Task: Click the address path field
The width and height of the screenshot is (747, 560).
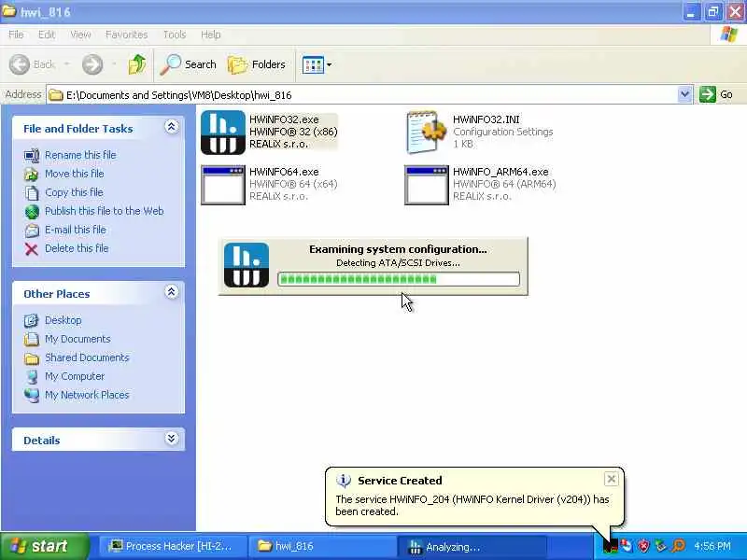Action: tap(362, 95)
